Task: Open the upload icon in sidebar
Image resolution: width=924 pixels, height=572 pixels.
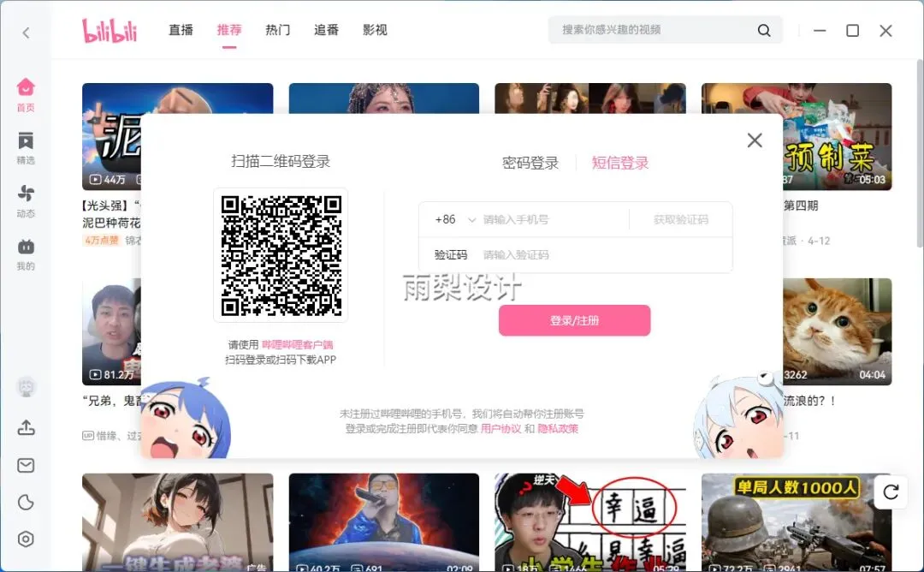Action: [x=26, y=427]
